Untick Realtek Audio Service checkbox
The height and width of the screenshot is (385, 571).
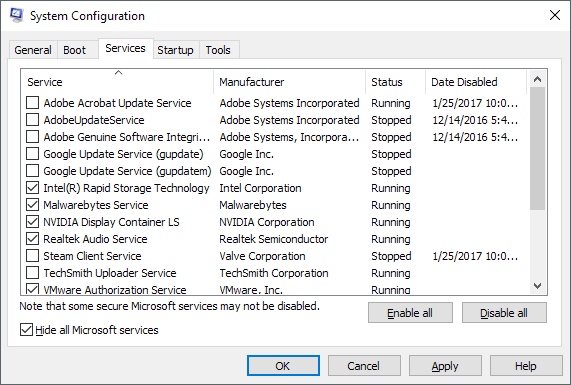coord(32,239)
